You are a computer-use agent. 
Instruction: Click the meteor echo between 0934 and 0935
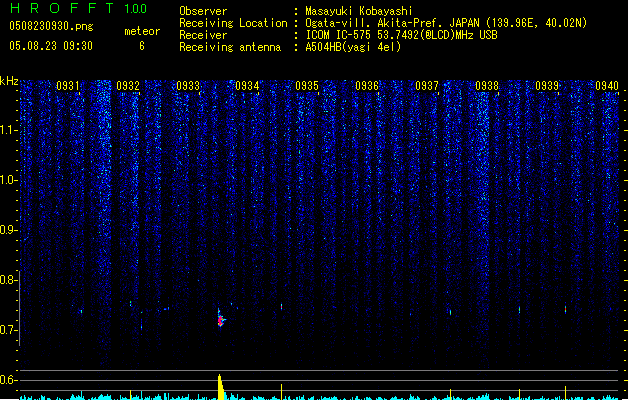click(x=282, y=307)
